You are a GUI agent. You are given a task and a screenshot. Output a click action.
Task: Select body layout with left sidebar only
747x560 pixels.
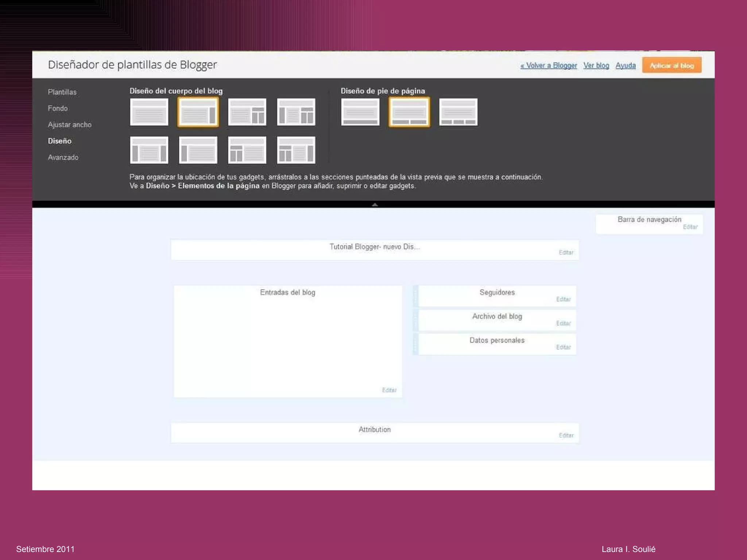198,150
